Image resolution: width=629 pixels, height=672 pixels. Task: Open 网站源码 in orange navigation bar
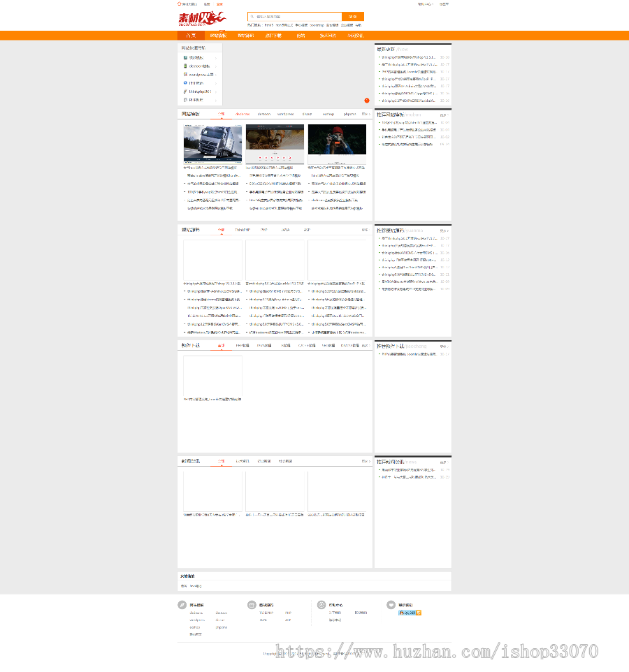pos(246,36)
